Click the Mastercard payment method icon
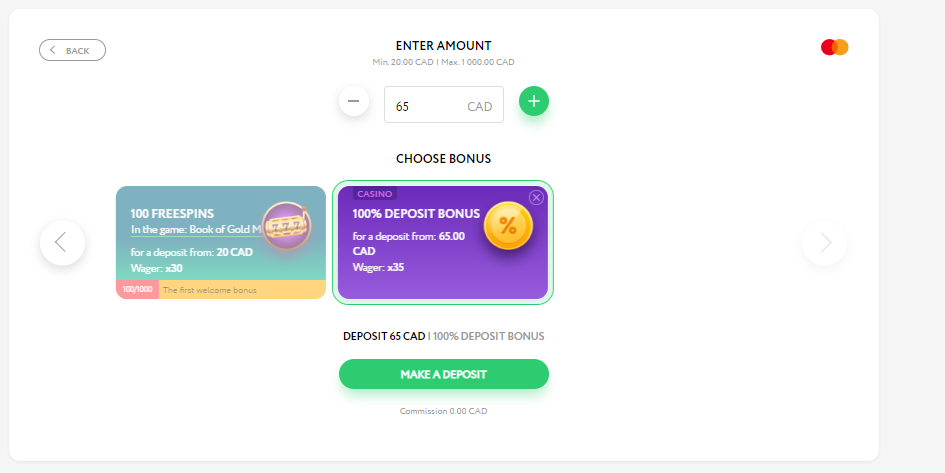945x473 pixels. click(834, 47)
